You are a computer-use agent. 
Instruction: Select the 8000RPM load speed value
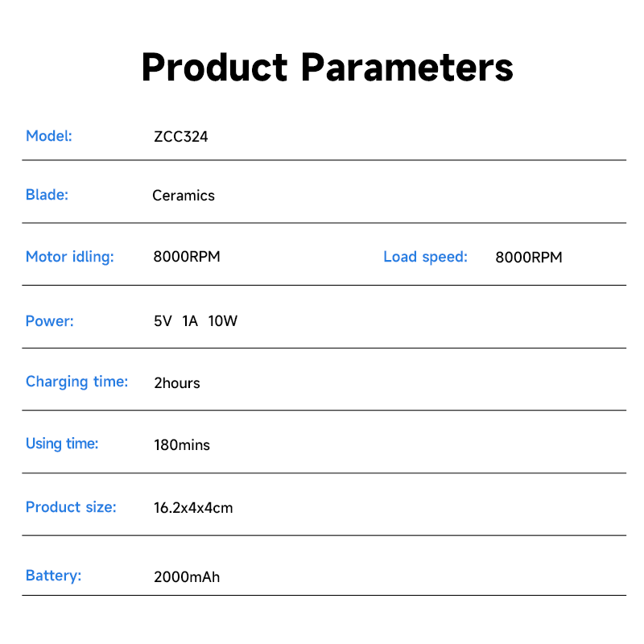click(x=529, y=258)
